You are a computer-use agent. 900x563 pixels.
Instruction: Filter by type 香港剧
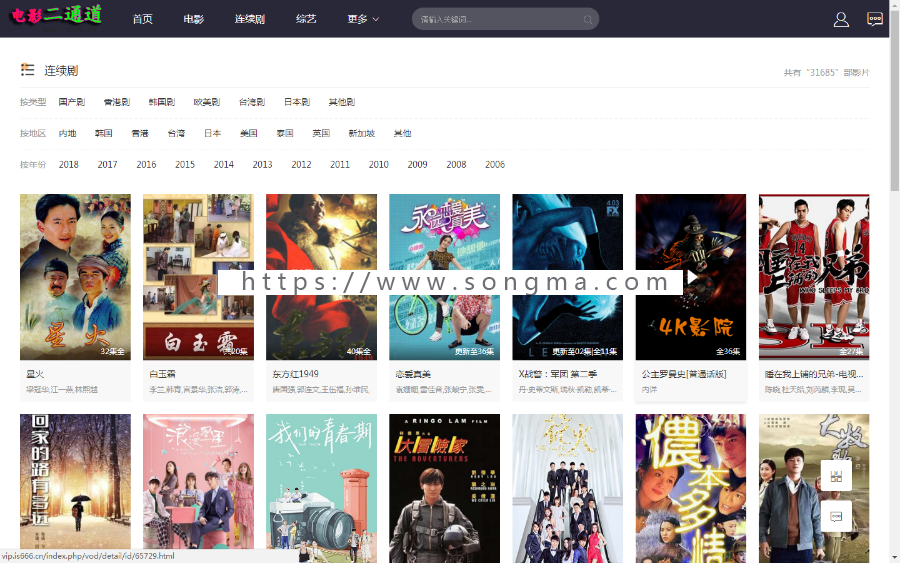click(x=117, y=102)
